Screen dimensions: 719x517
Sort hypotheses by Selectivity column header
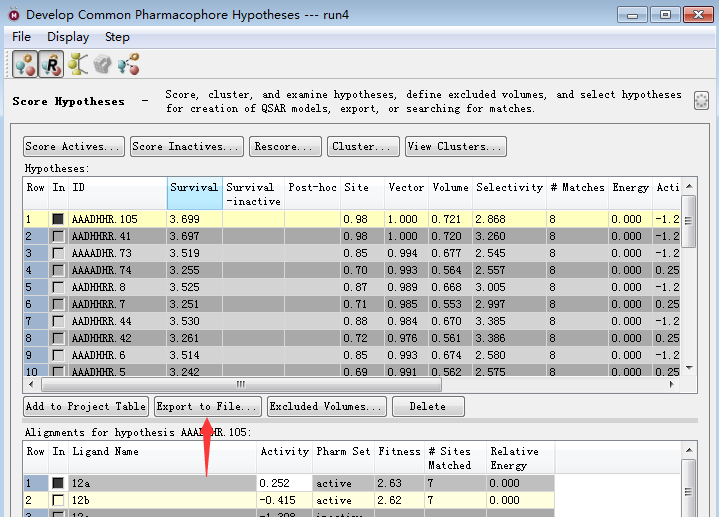point(509,187)
